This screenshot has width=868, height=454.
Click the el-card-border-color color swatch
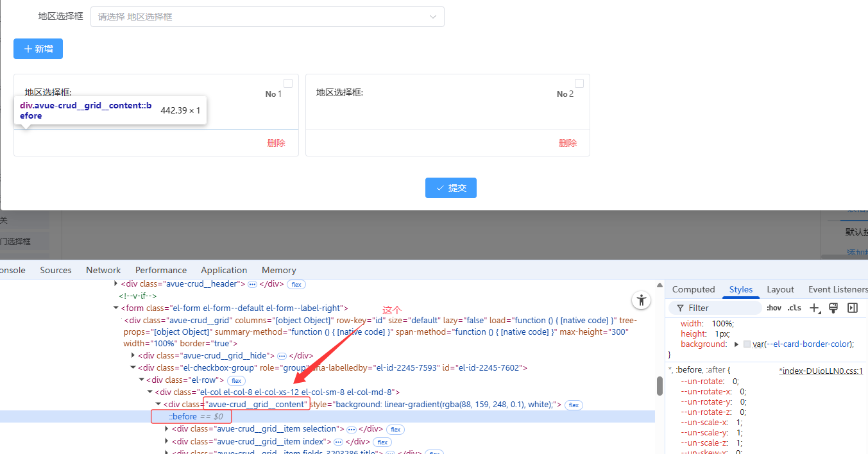pos(747,344)
